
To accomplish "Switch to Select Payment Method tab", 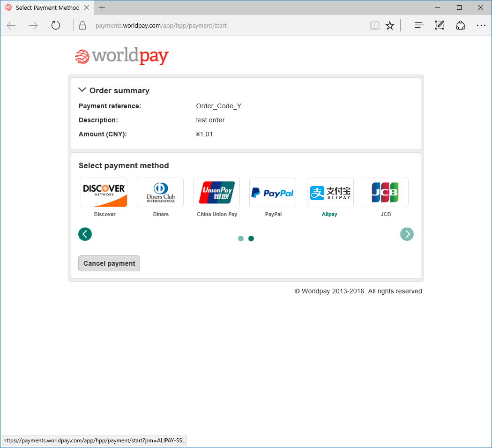I will pyautogui.click(x=47, y=8).
